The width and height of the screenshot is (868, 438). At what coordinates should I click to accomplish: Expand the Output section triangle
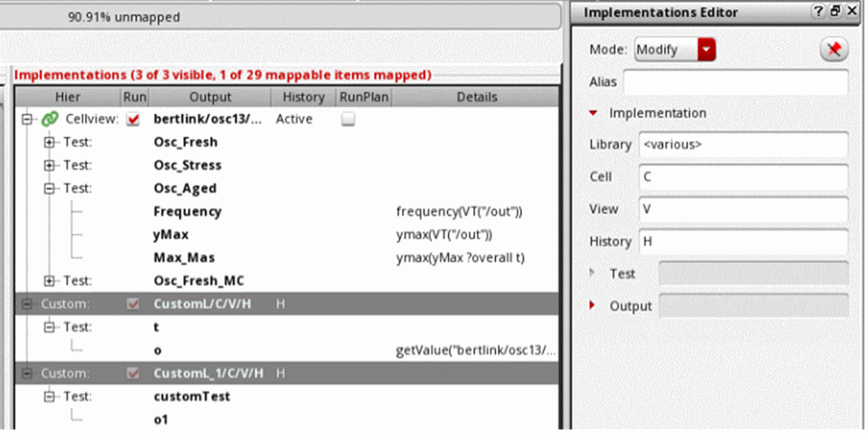593,305
